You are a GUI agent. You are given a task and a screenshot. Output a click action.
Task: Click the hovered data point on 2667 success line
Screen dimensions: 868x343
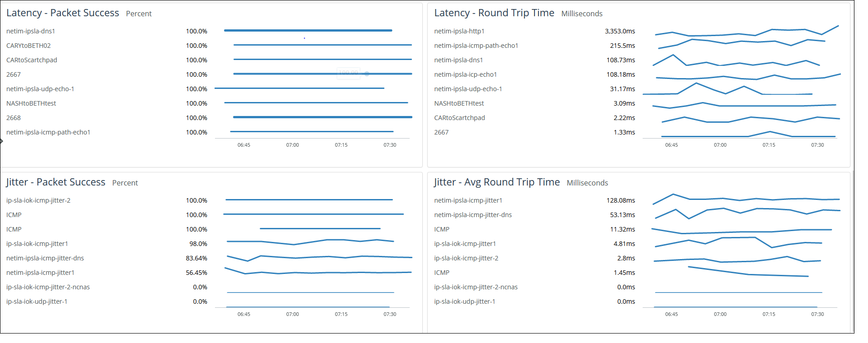point(367,74)
